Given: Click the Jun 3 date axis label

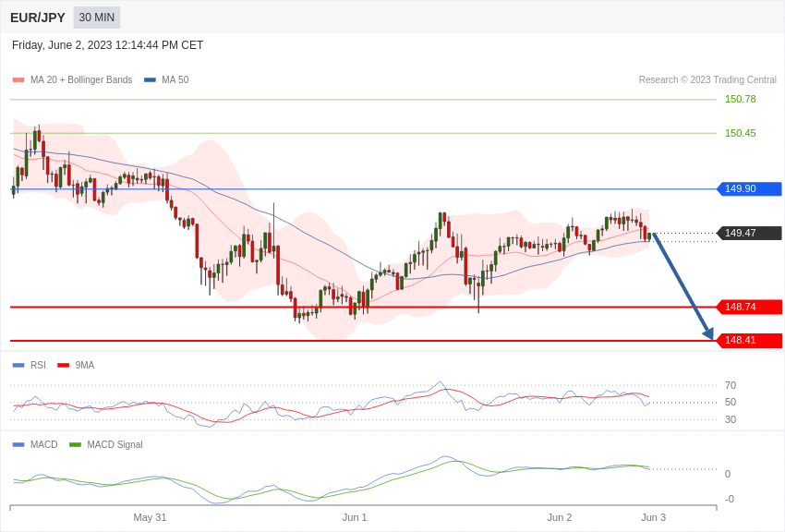Looking at the screenshot, I should click(x=653, y=517).
